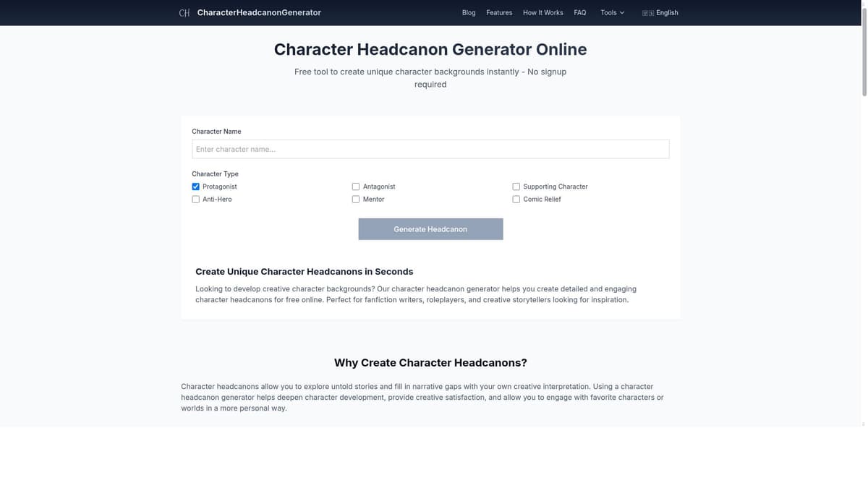Check the Supporting Character checkbox
The height and width of the screenshot is (488, 868).
point(516,187)
